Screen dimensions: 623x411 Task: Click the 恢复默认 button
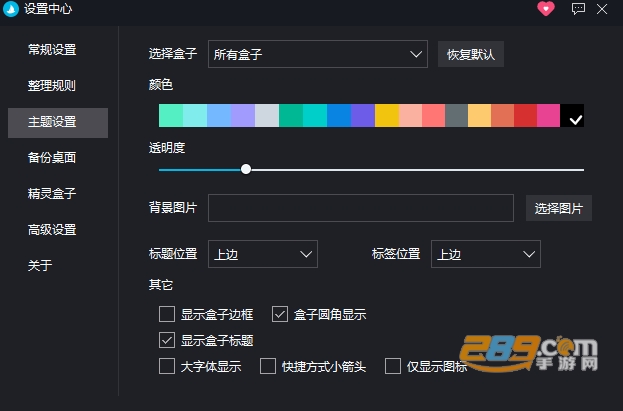coord(471,54)
